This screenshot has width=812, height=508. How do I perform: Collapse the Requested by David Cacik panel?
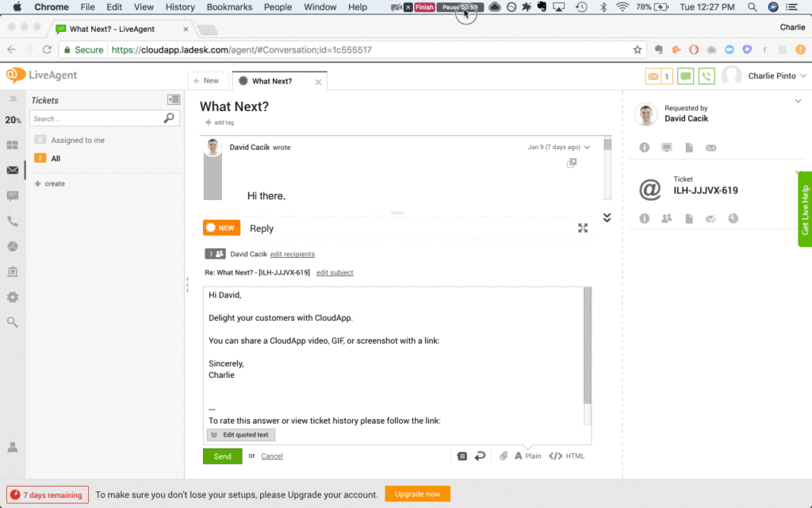point(798,102)
